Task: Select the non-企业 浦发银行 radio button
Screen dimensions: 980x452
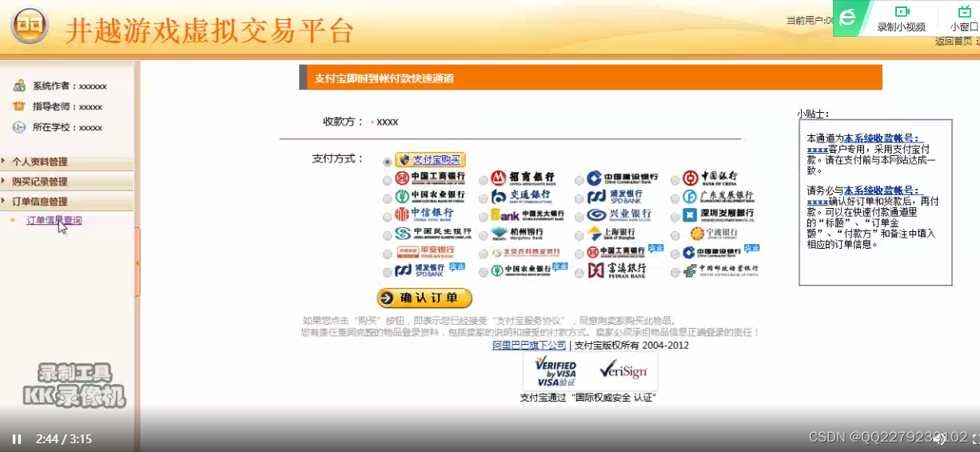Action: [x=580, y=199]
